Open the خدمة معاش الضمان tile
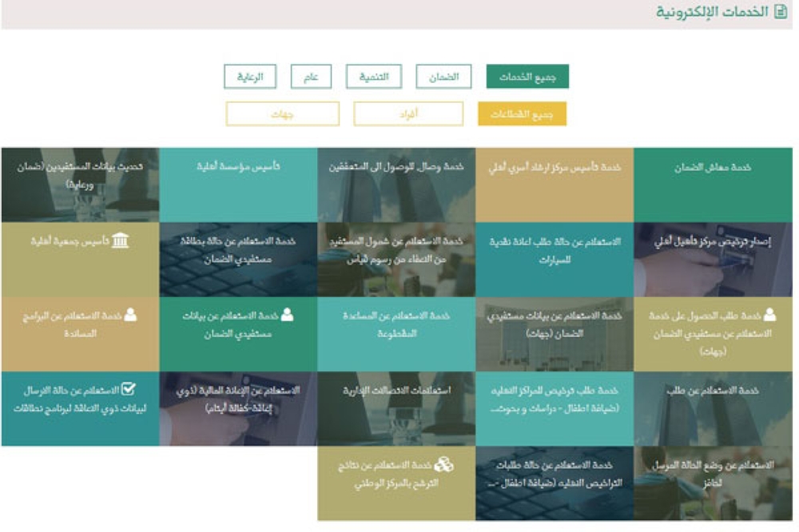The width and height of the screenshot is (799, 532). click(x=713, y=185)
